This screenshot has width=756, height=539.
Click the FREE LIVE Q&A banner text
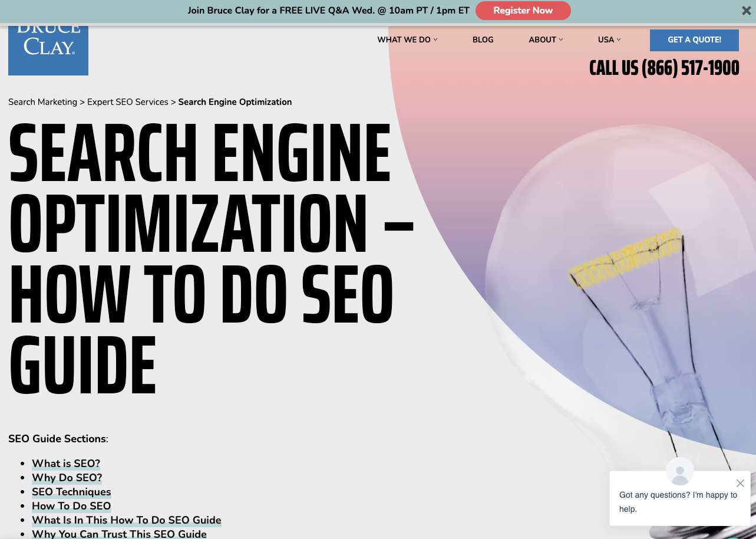(329, 11)
